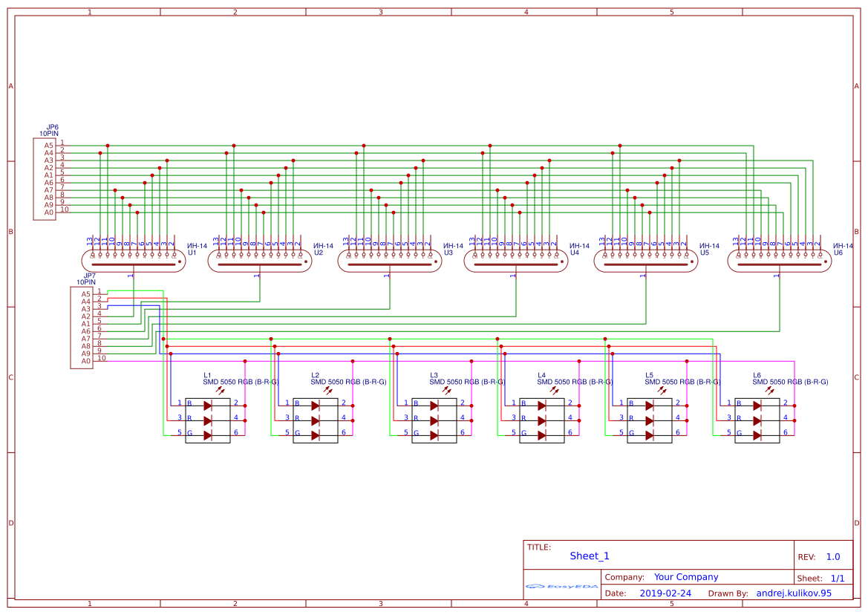The width and height of the screenshot is (868, 615).
Task: Click the G pin label of L6
Action: click(x=739, y=434)
